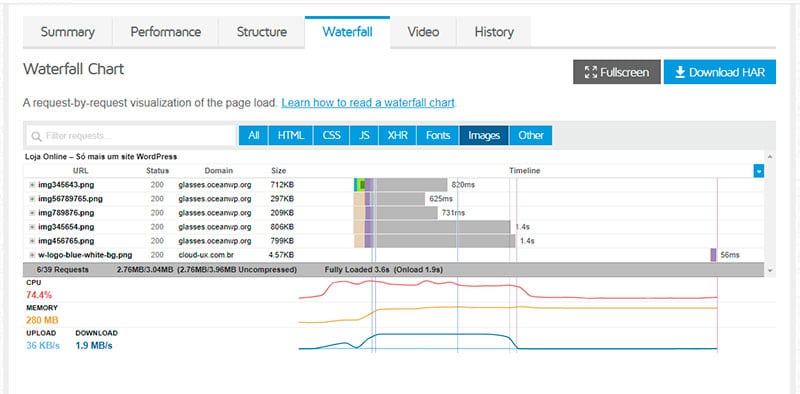This screenshot has width=800, height=394.
Task: Select the img789876.png file name
Action: (x=66, y=213)
